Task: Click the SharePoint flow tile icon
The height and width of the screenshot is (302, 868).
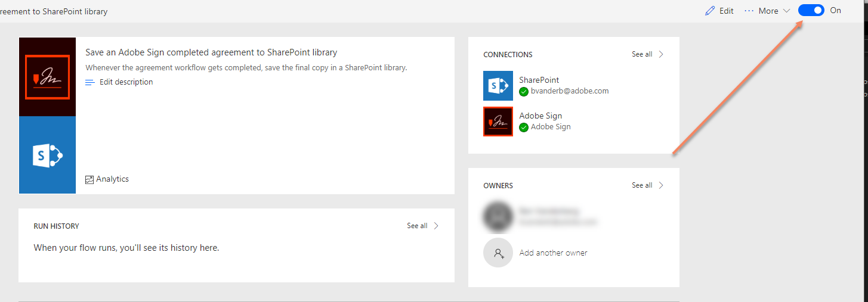Action: [47, 155]
